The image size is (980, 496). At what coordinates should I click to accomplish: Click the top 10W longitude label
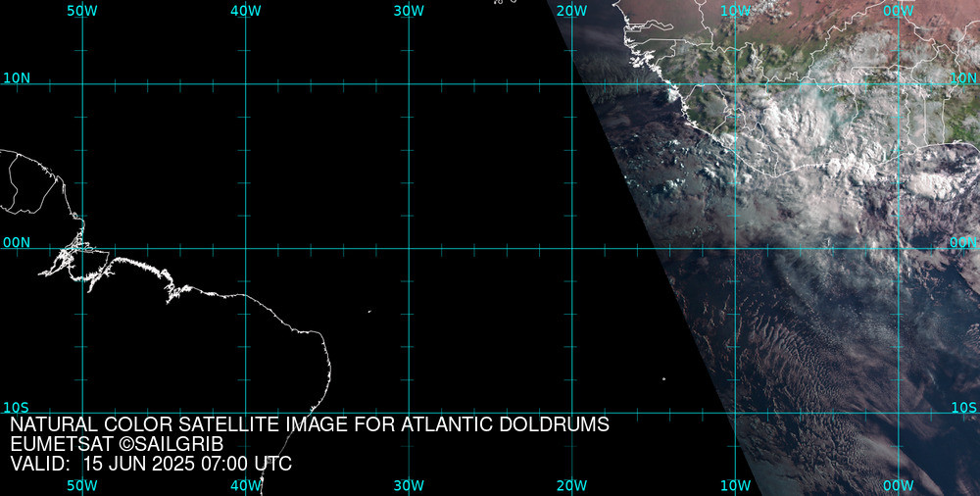(736, 11)
